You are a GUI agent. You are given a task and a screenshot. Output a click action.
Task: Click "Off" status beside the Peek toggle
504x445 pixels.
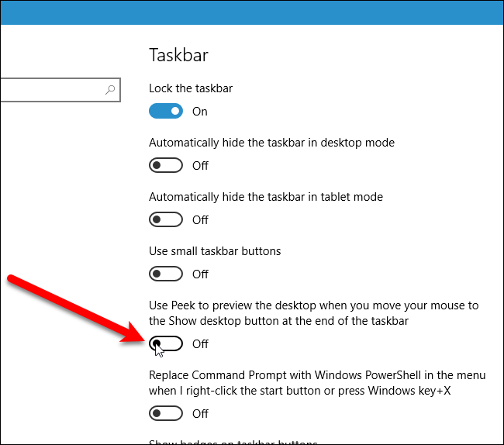click(x=201, y=344)
